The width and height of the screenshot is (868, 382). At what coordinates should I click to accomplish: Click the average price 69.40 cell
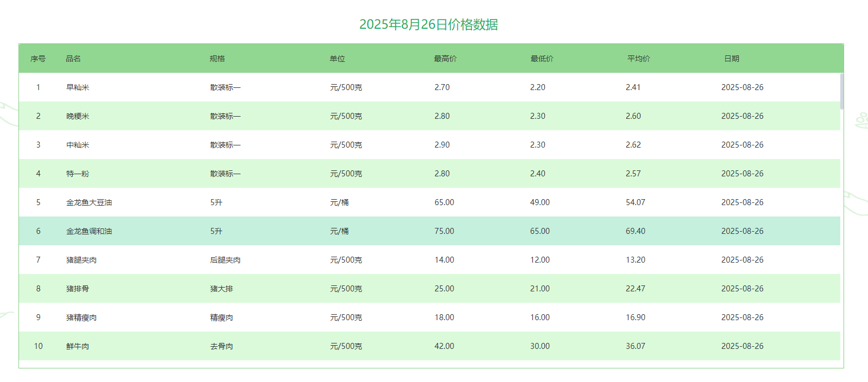(x=636, y=231)
